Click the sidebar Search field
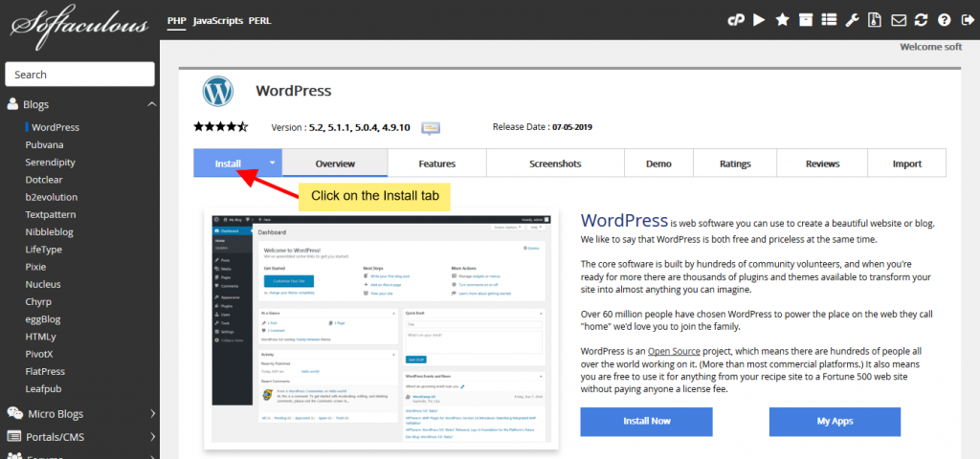 click(80, 75)
